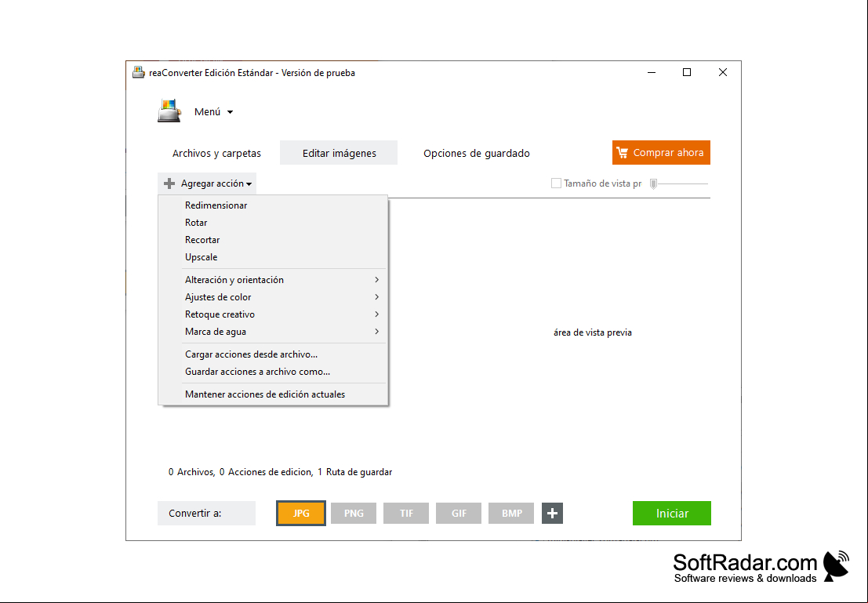This screenshot has height=603, width=868.
Task: Choose Redimensionar from the action menu
Action: coord(273,205)
